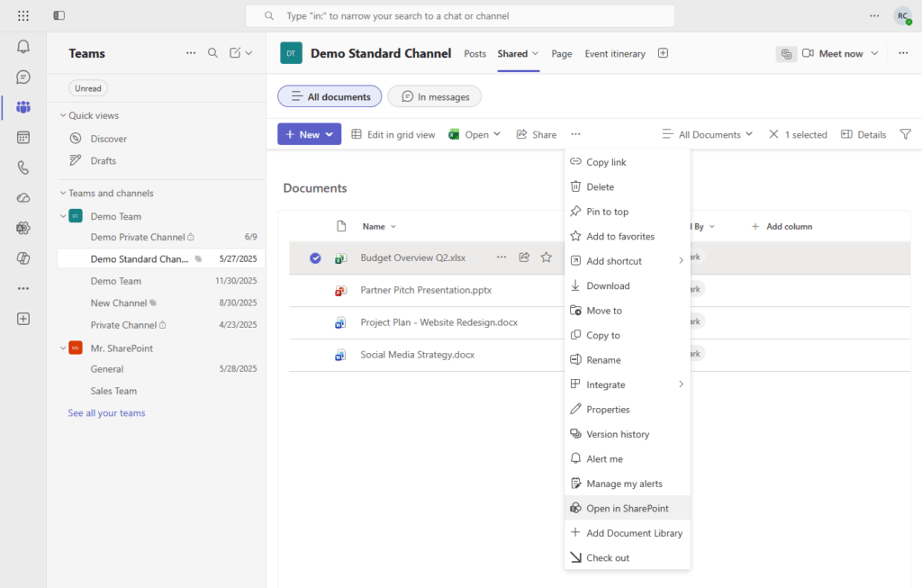Open the Page tab
Image resolution: width=922 pixels, height=588 pixels.
[562, 53]
